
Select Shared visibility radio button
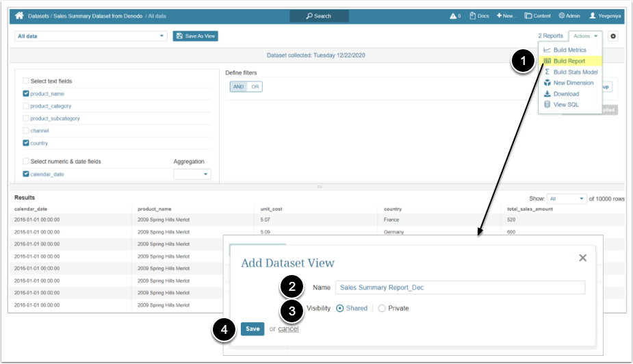(340, 309)
